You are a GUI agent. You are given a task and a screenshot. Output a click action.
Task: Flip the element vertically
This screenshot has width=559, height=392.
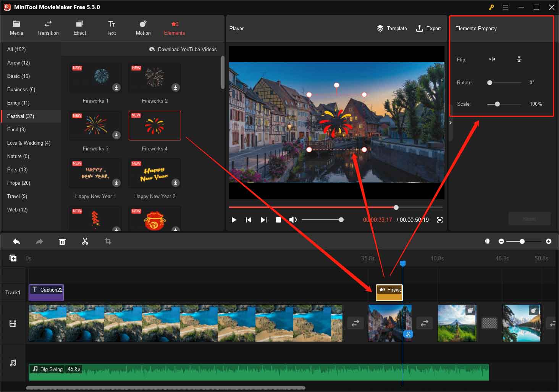click(x=519, y=59)
